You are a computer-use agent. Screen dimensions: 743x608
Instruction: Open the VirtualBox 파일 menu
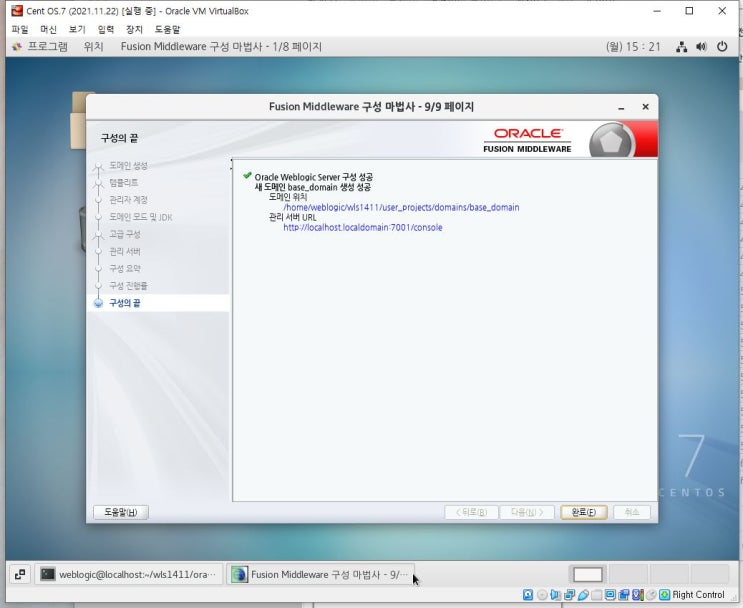[20, 29]
